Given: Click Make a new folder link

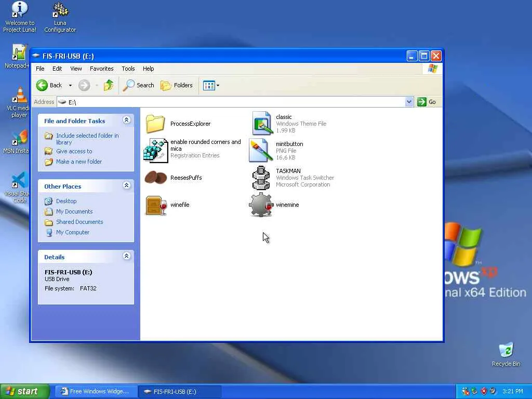Looking at the screenshot, I should click(x=79, y=162).
